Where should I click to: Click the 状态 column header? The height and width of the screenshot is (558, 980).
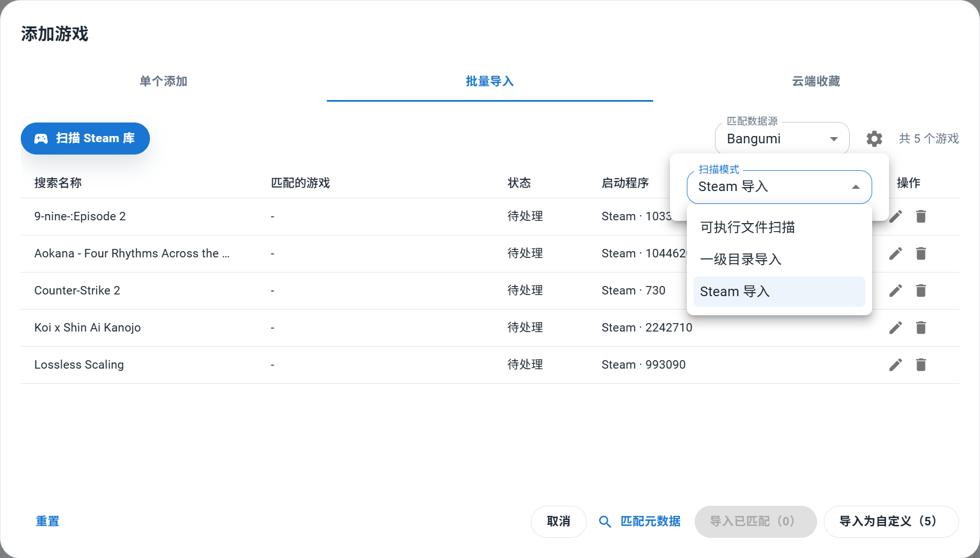[519, 183]
